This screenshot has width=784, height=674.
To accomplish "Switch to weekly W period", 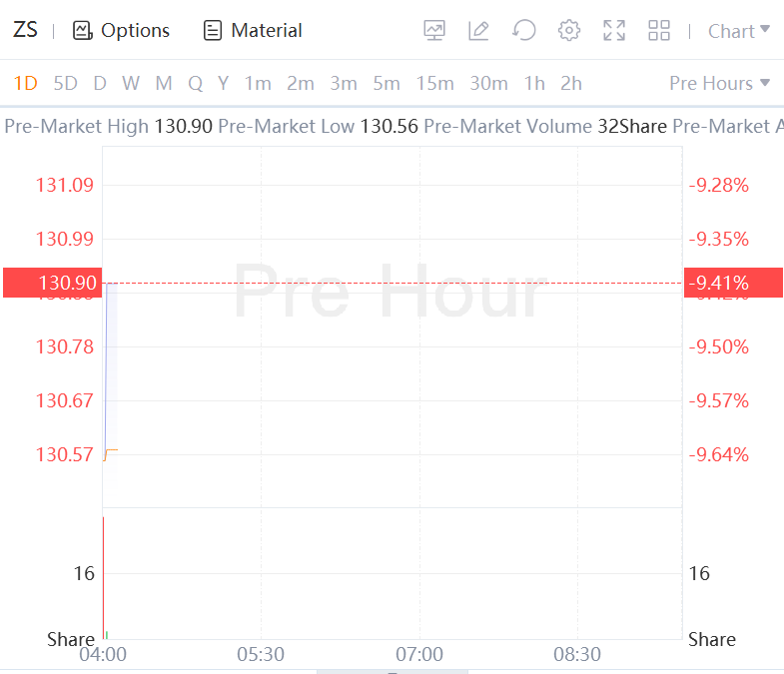I will click(x=131, y=83).
